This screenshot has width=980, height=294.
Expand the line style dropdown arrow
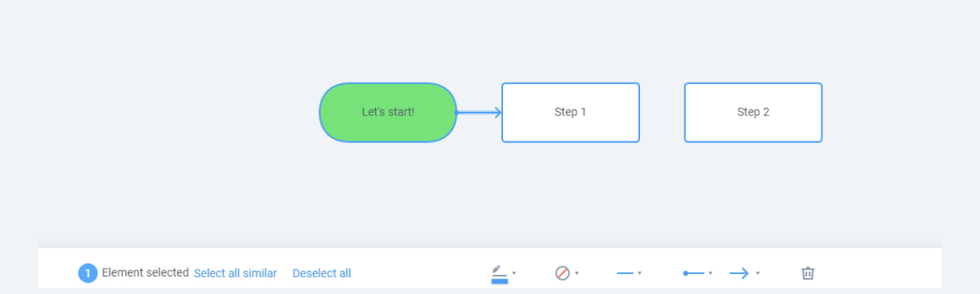(x=639, y=273)
